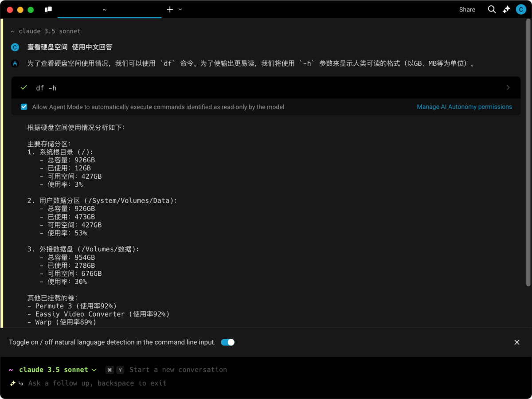This screenshot has height=399, width=532.
Task: Open the search magnifier icon
Action: pyautogui.click(x=492, y=9)
